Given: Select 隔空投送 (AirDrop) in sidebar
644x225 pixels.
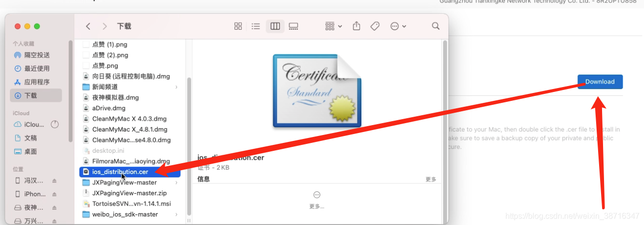Looking at the screenshot, I should 36,55.
